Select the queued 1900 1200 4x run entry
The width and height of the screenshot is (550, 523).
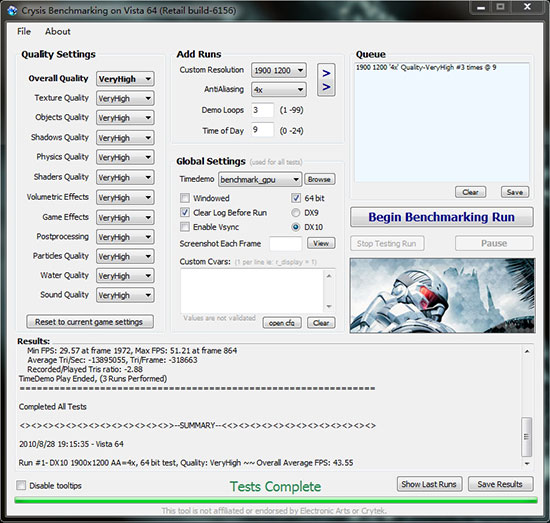coord(426,67)
